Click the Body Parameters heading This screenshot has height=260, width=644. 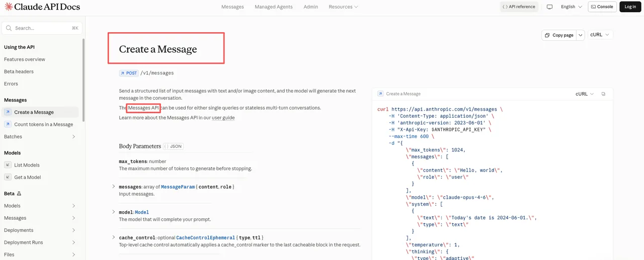tap(140, 146)
